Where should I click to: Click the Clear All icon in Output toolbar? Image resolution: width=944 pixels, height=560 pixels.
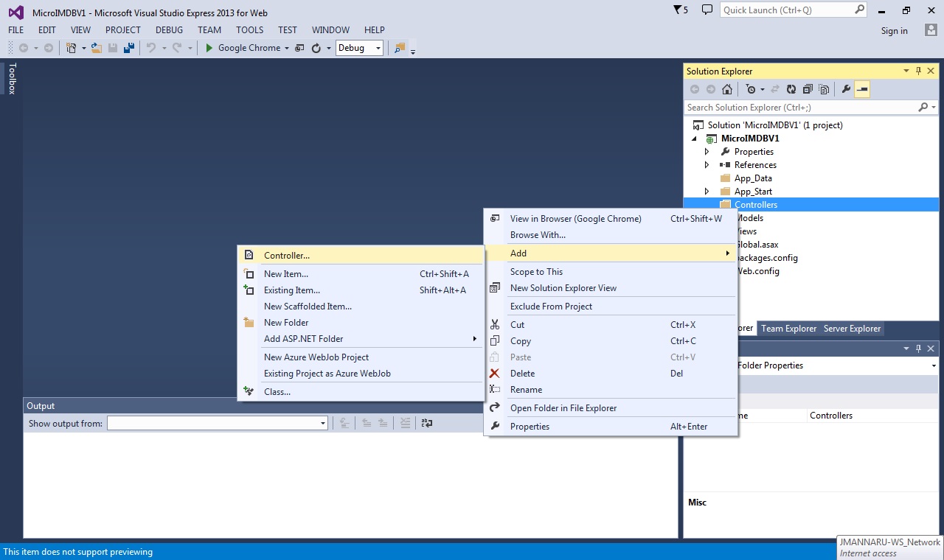[x=405, y=423]
